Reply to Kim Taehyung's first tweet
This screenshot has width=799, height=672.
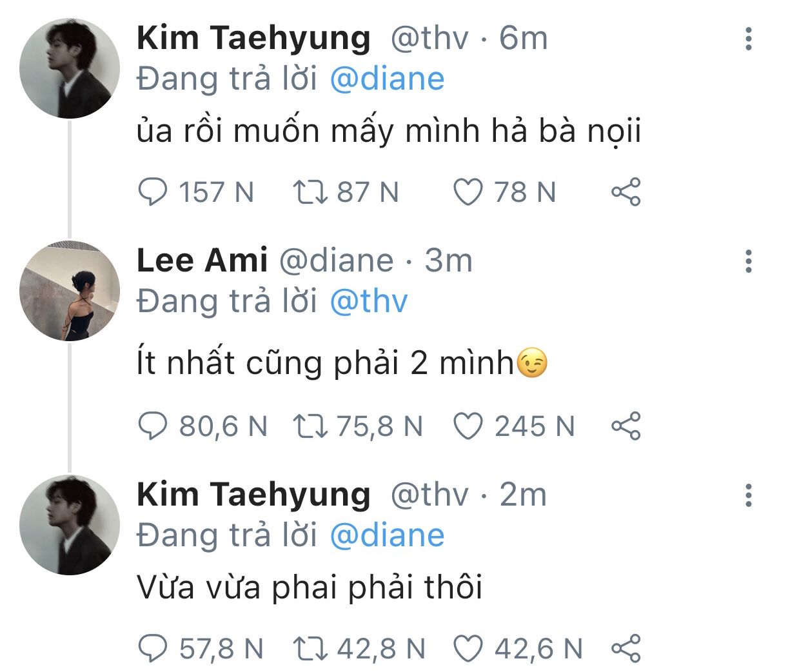[153, 192]
